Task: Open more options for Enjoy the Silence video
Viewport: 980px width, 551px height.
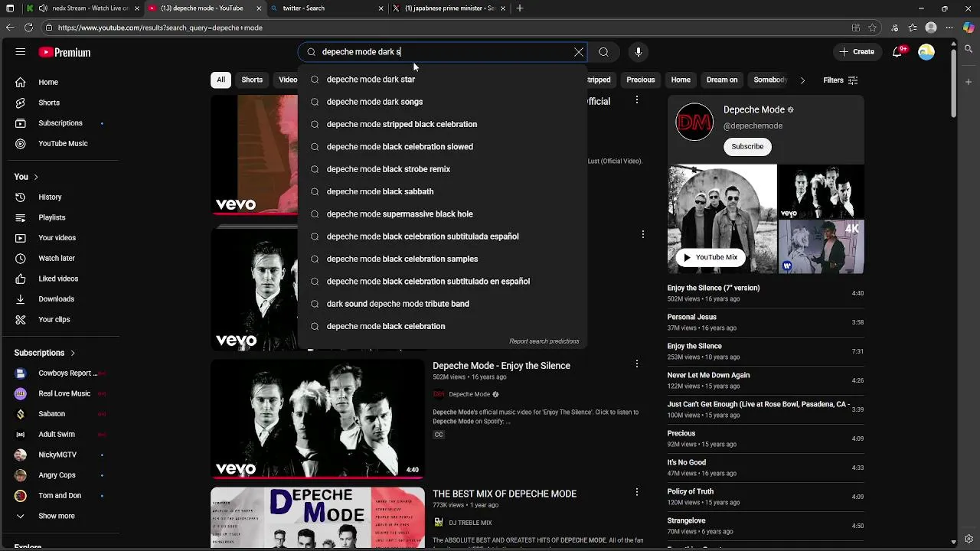Action: pyautogui.click(x=637, y=364)
